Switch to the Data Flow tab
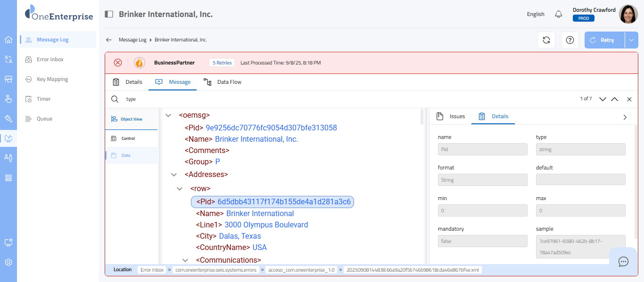 click(x=223, y=82)
